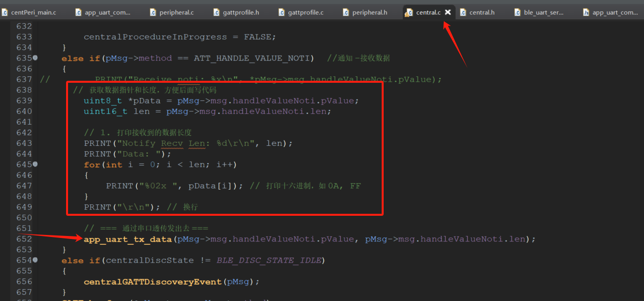
Task: Click the uint8_t *pData declaration
Action: pyautogui.click(x=221, y=100)
